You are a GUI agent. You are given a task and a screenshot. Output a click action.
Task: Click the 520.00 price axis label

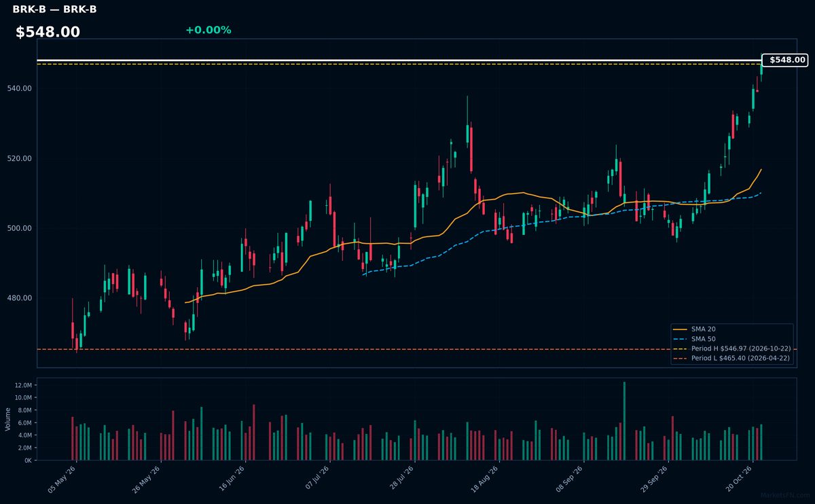coord(20,158)
